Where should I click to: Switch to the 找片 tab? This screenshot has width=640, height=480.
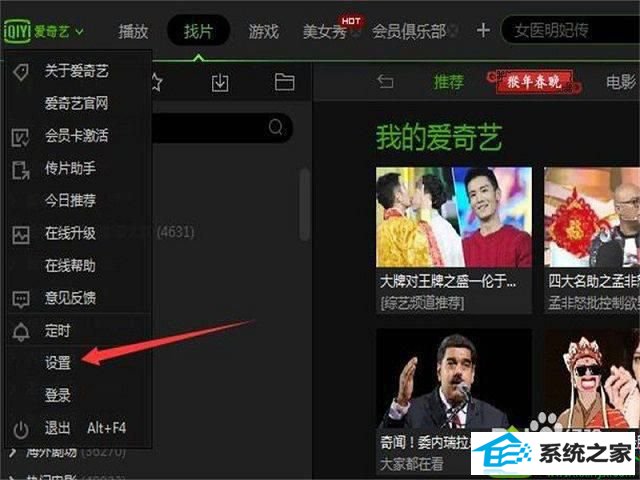click(x=198, y=31)
